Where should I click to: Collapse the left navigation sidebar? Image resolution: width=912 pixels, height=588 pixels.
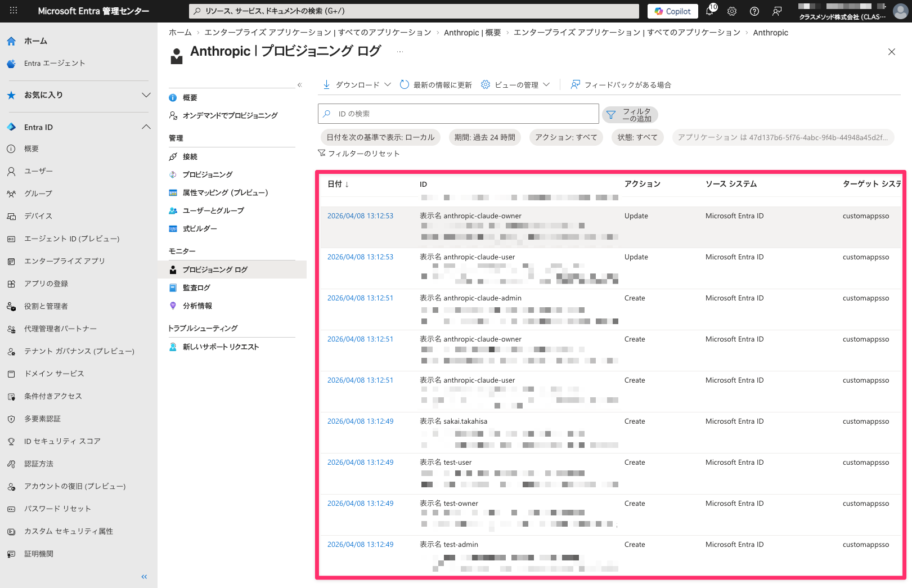[145, 577]
